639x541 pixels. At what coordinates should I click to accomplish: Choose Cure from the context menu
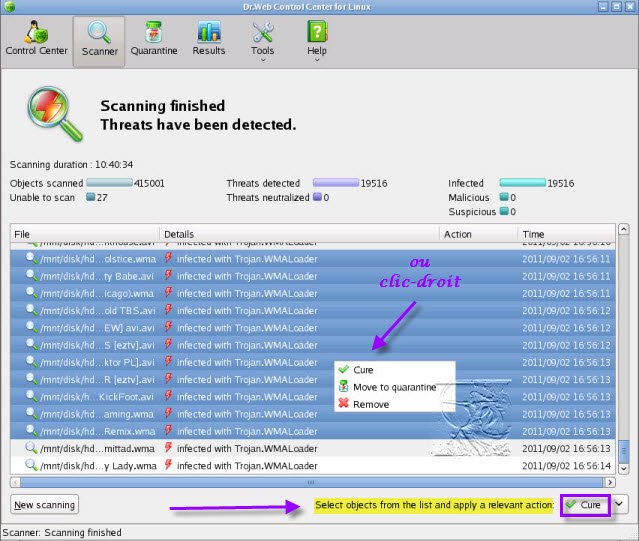394,369
